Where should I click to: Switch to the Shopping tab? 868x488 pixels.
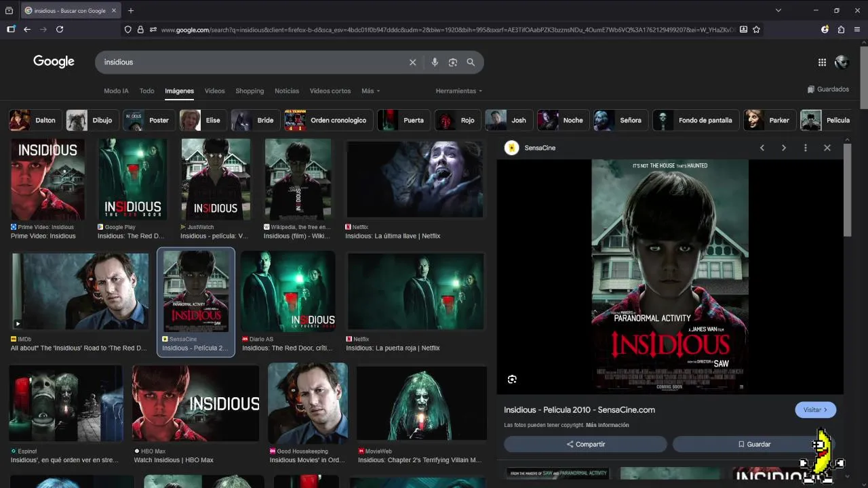click(x=250, y=91)
